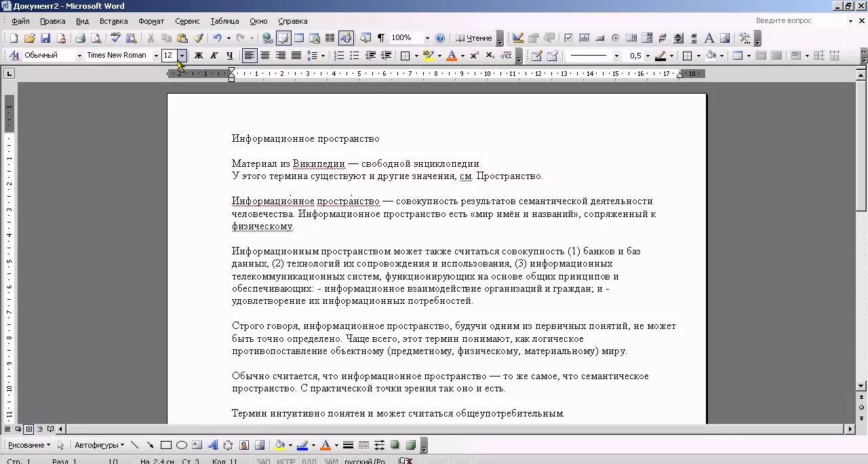Apply shadow style in drawing toolbar
Screen dimensions: 868x464
[395, 445]
